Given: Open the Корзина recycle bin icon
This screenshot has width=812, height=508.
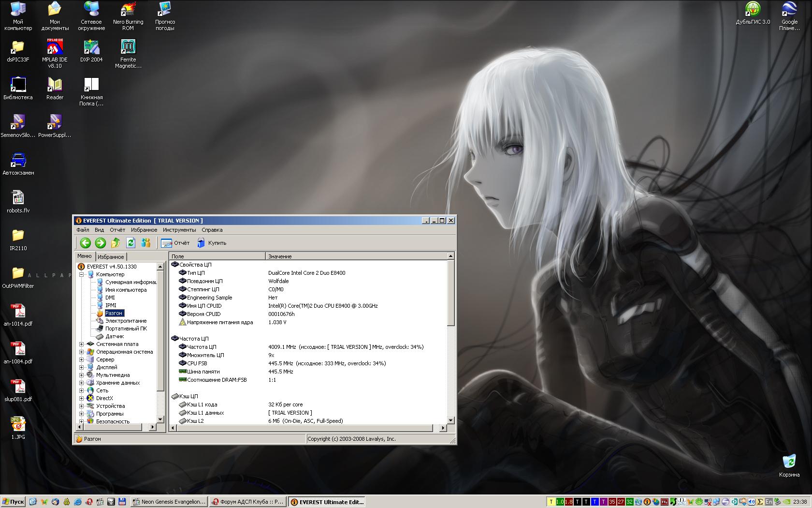Looking at the screenshot, I should pos(789,461).
